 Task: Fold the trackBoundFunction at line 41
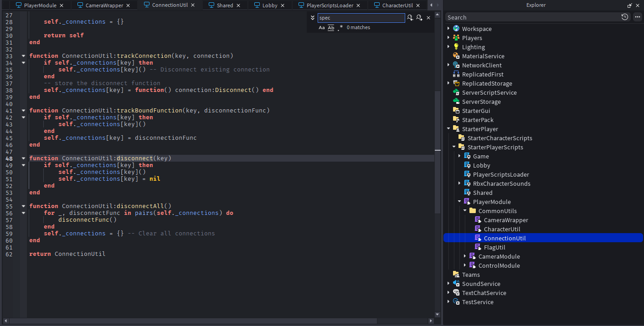pyautogui.click(x=23, y=110)
